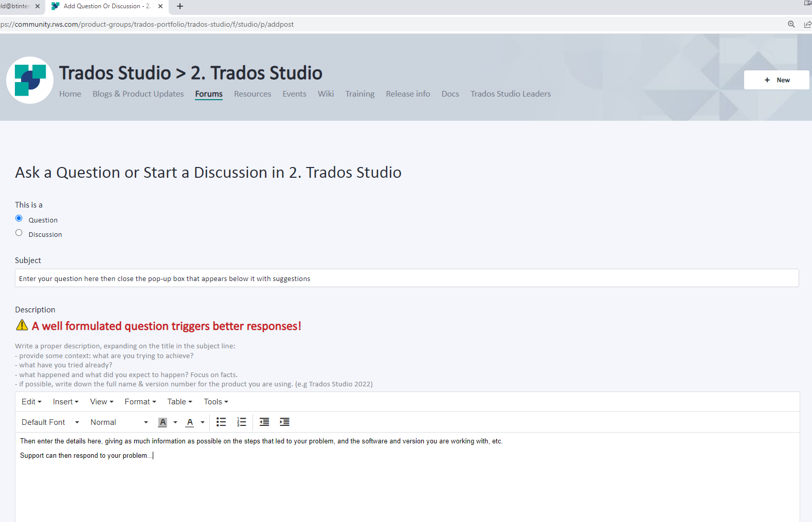Image resolution: width=812 pixels, height=522 pixels.
Task: Apply the text background color button
Action: (163, 422)
